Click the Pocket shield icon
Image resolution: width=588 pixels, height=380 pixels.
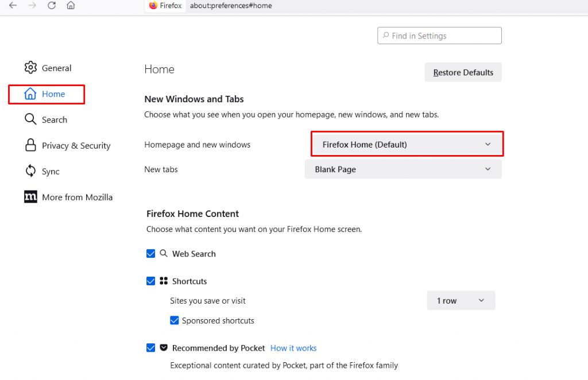coord(164,347)
